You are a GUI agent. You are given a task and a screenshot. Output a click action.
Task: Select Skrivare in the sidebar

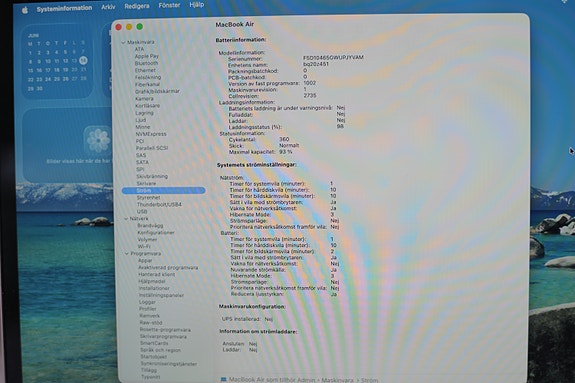click(x=146, y=183)
